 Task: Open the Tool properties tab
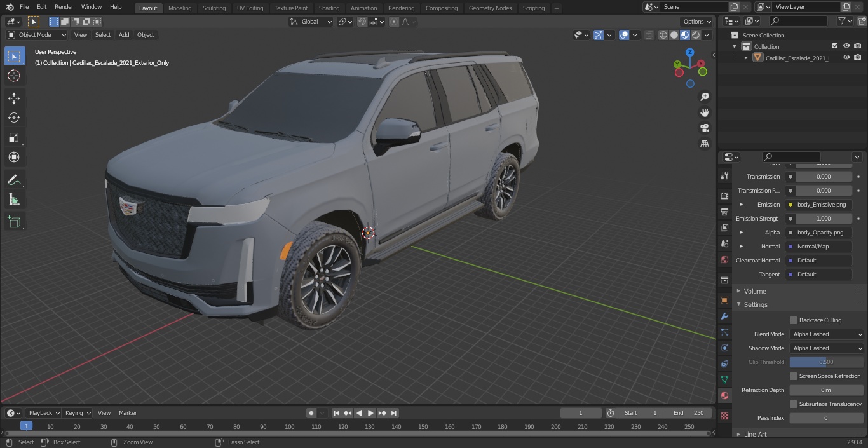click(x=724, y=176)
